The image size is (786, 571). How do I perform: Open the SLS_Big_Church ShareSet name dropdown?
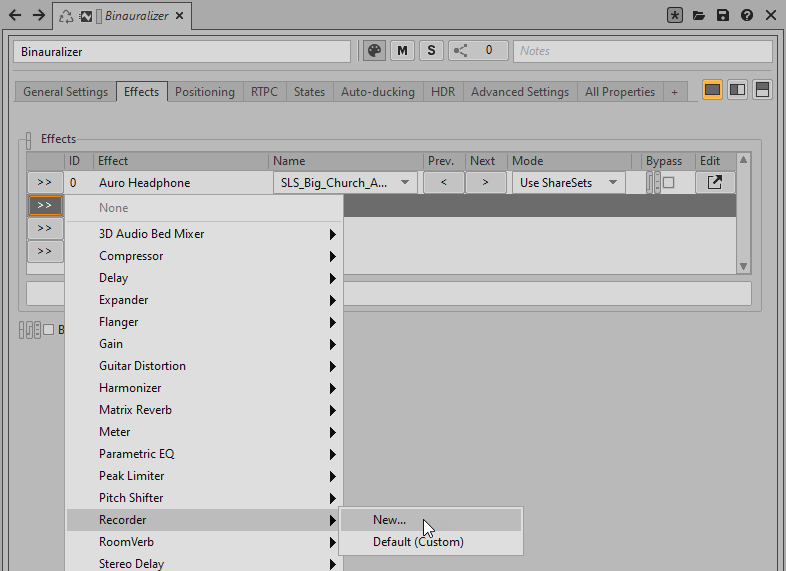pyautogui.click(x=345, y=183)
